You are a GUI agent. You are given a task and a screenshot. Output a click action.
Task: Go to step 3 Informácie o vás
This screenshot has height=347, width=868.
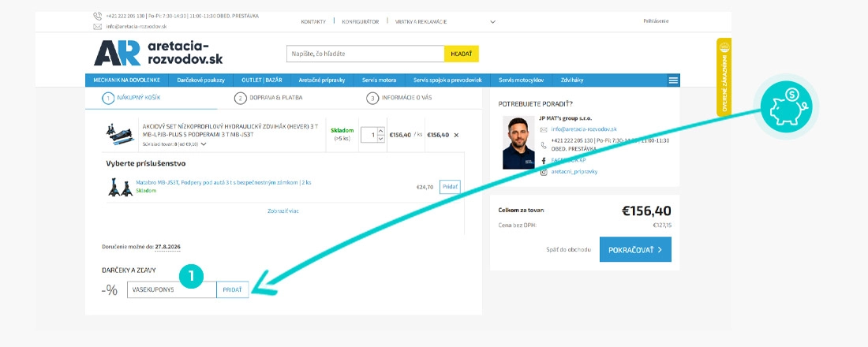pos(399,98)
